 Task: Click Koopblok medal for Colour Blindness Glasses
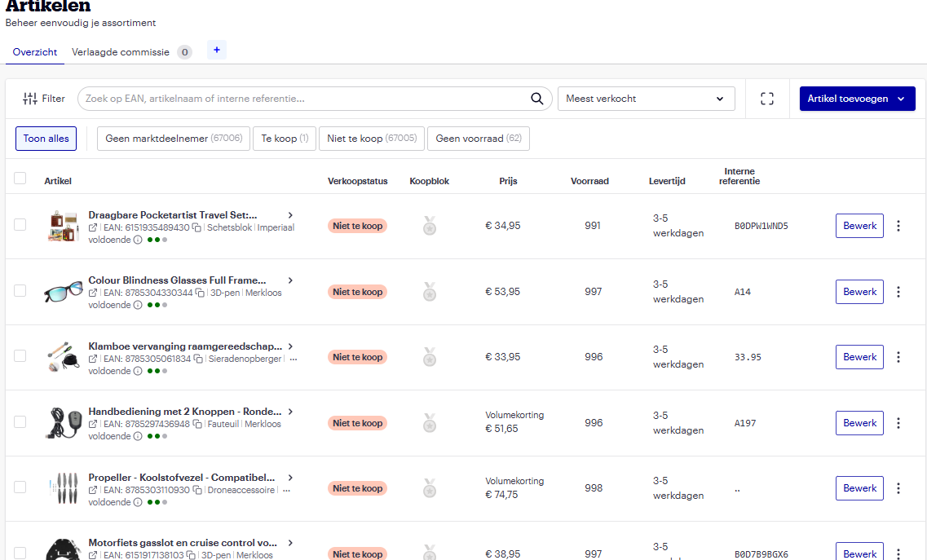[430, 292]
